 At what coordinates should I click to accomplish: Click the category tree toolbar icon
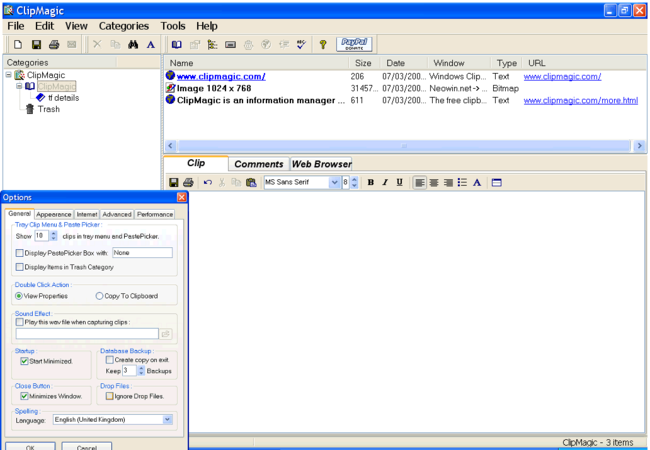click(x=212, y=44)
